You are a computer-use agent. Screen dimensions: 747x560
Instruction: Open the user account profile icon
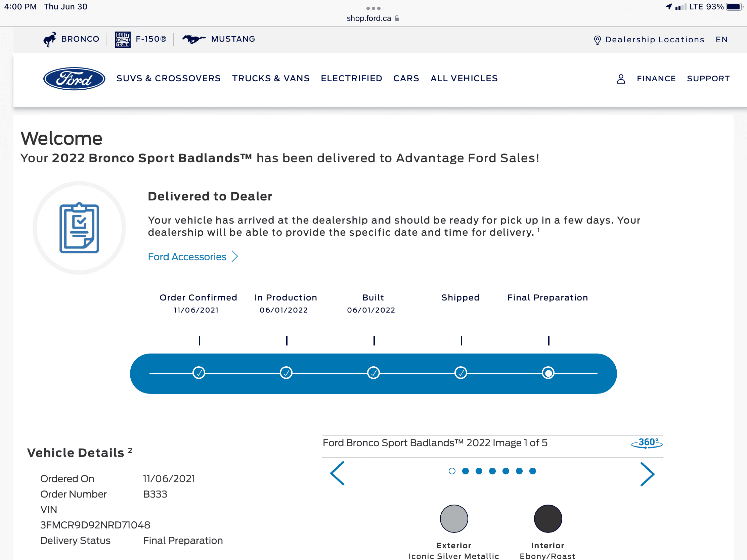click(621, 79)
